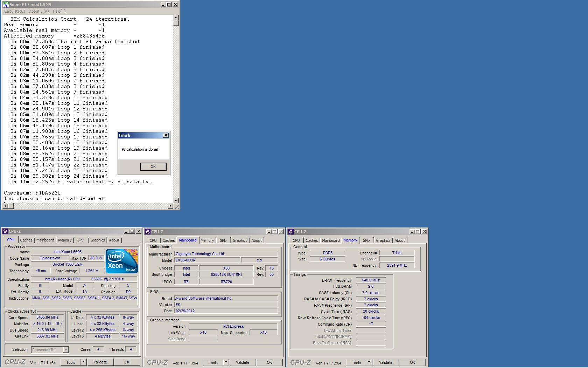The image size is (588, 368).
Task: Select the Memory tab in the Mainboard window
Action: (207, 240)
